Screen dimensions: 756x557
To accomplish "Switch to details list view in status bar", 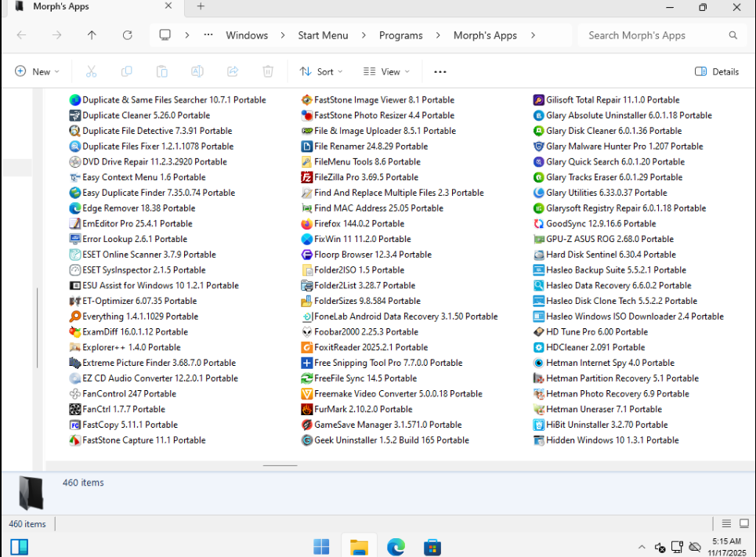I will point(726,524).
